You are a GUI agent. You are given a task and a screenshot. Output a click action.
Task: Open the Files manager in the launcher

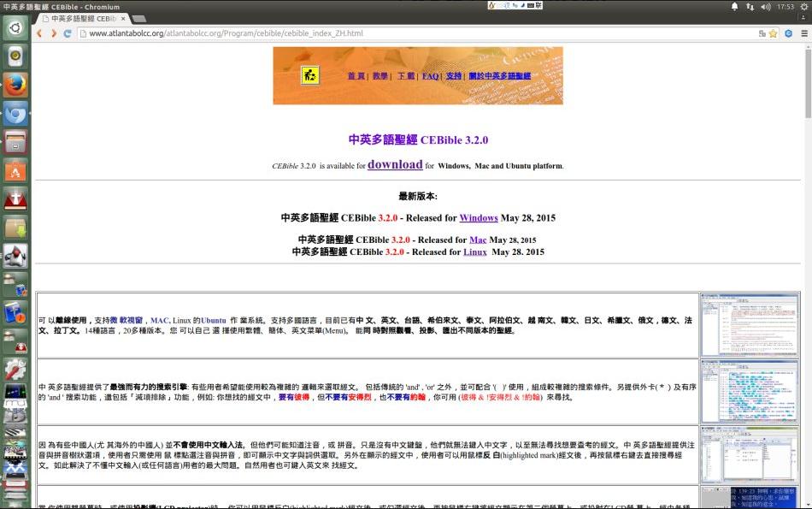(x=15, y=141)
